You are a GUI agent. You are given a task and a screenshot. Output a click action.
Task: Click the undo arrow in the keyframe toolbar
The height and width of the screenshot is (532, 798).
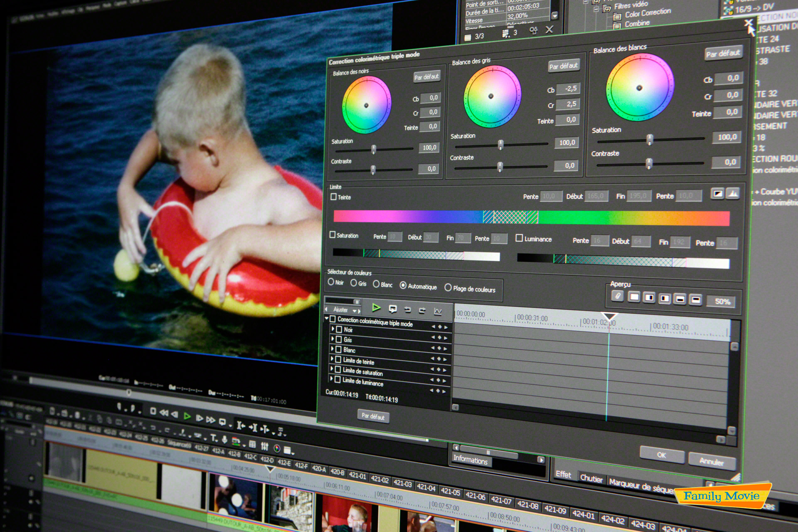(x=408, y=310)
